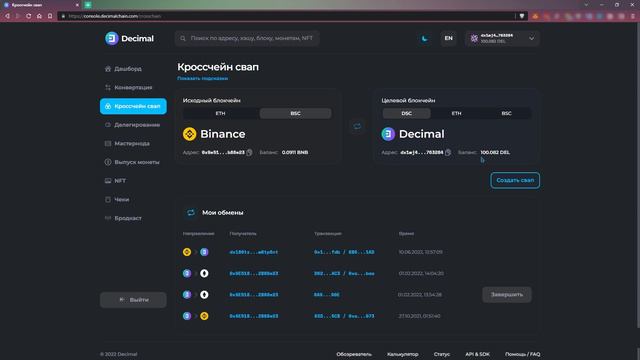Focus the search field for address or hash
640x360 pixels.
(x=247, y=38)
